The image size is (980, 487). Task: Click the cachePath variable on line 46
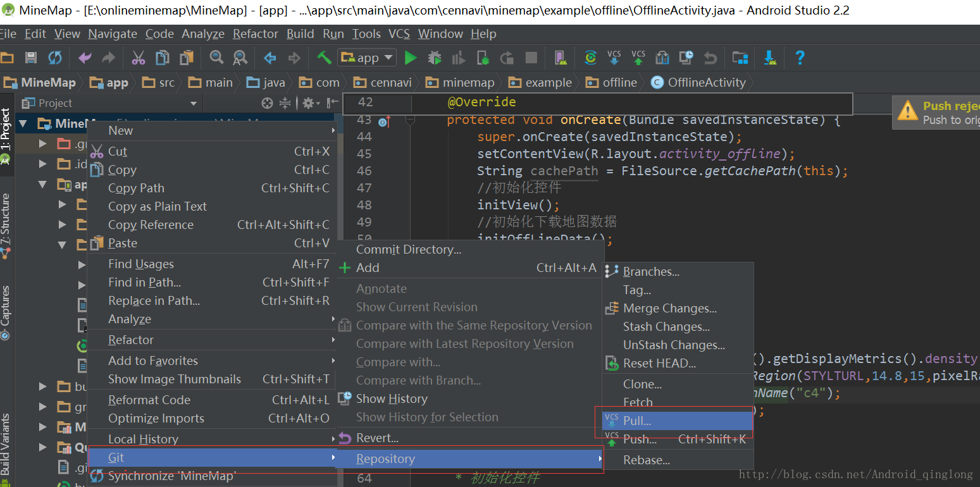tap(564, 171)
